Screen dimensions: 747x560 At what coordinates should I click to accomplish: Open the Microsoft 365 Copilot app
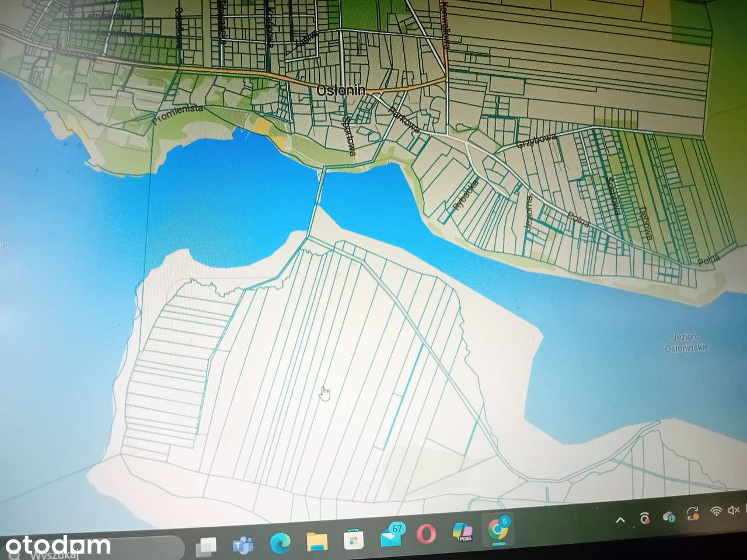(x=462, y=532)
